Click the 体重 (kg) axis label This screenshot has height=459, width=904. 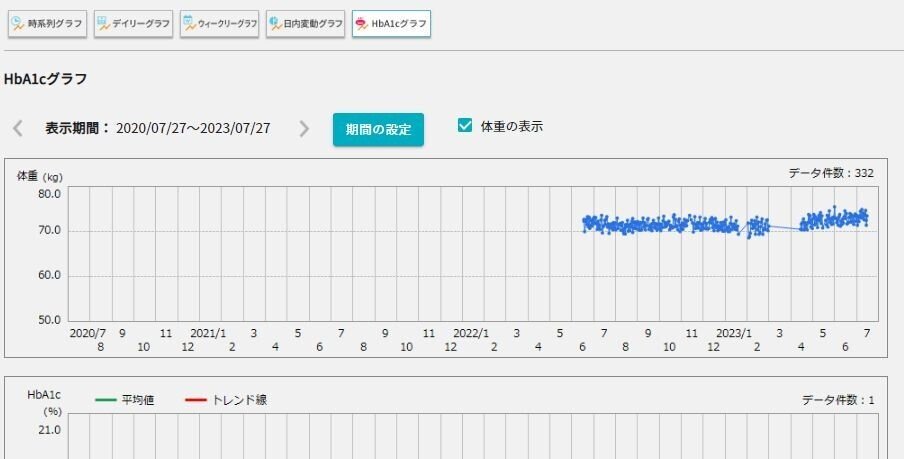click(x=40, y=176)
